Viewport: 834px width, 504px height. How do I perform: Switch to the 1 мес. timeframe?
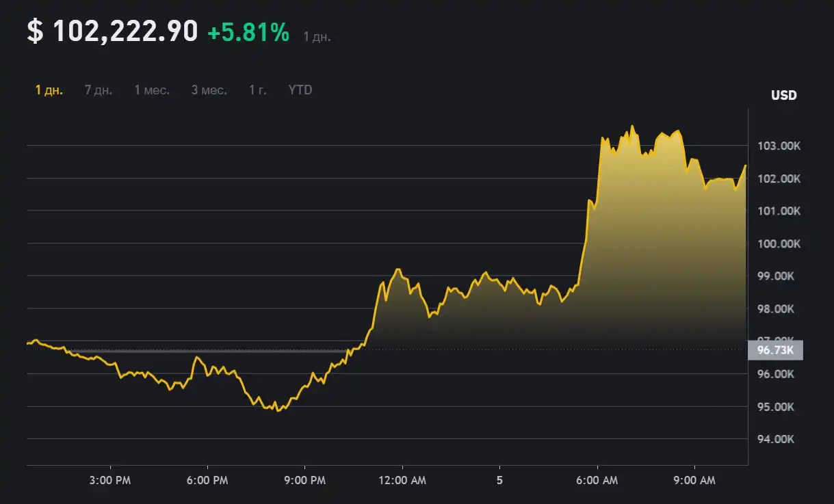tap(151, 90)
